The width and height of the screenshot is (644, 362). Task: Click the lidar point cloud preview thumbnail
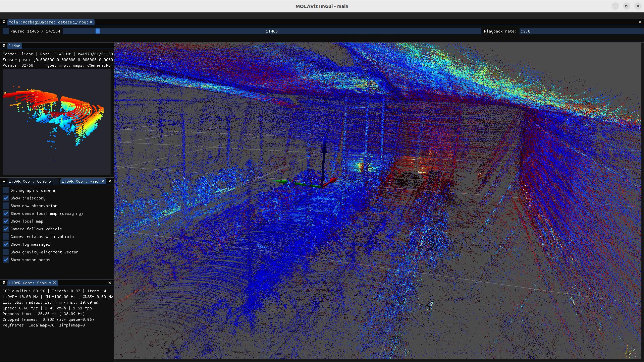coord(57,121)
